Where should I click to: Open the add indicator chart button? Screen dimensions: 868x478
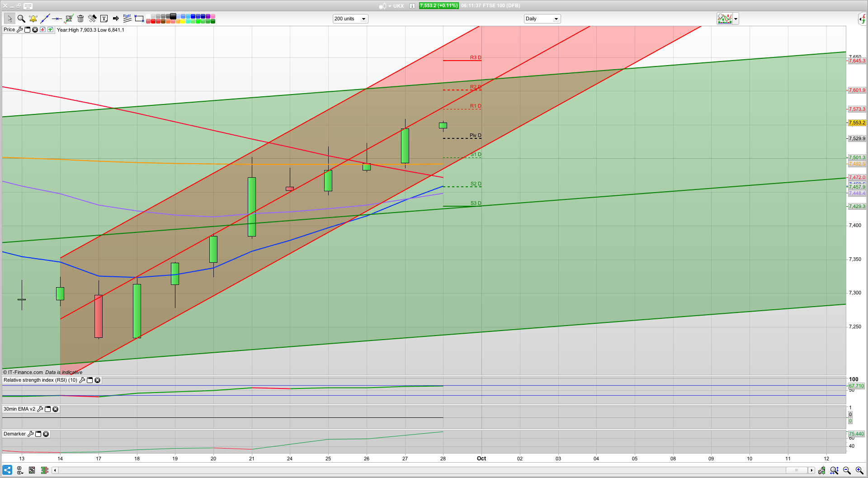tap(725, 19)
